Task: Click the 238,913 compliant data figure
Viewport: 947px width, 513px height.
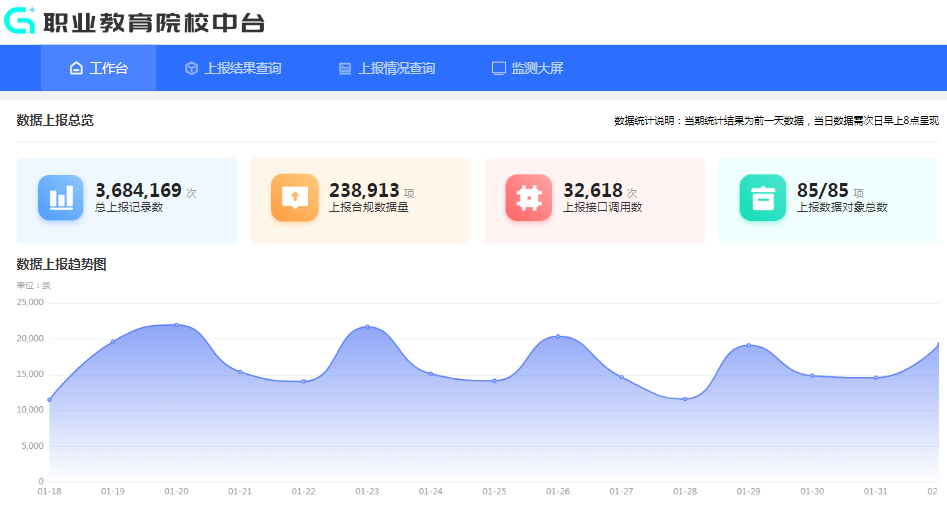Action: 364,190
